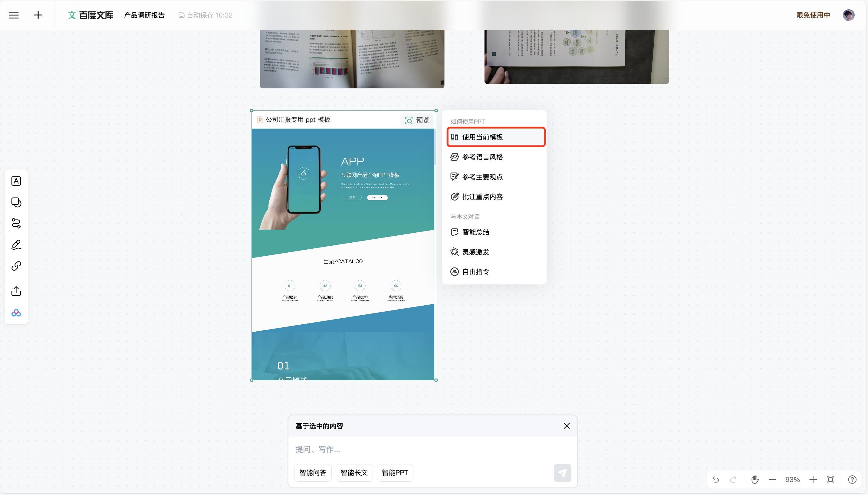Click the apps/integrations icon at sidebar bottom

tap(16, 312)
